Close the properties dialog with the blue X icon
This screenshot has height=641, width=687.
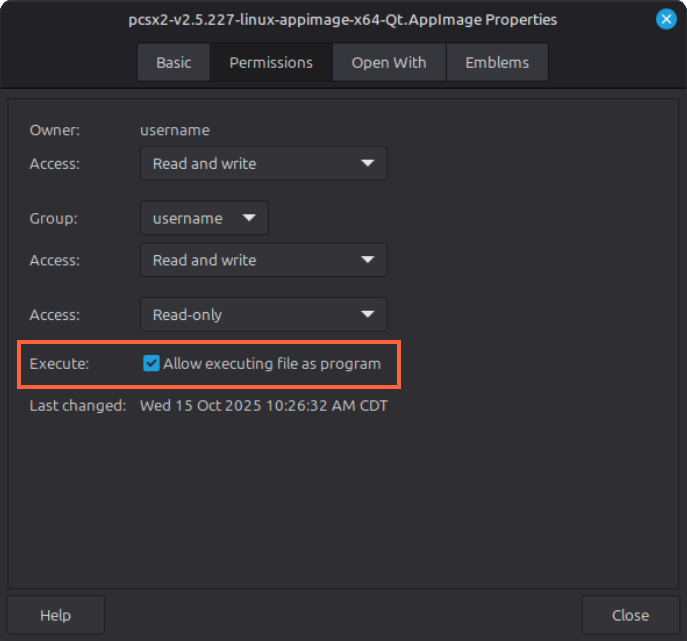point(666,19)
